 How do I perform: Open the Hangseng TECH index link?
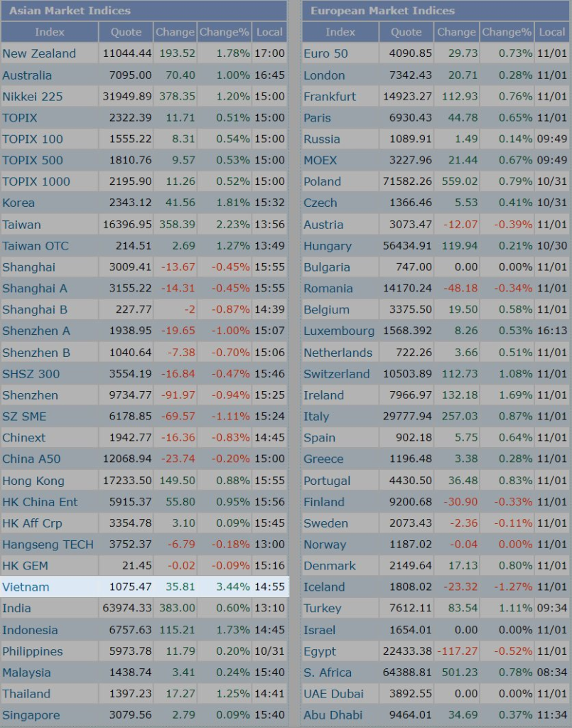click(x=48, y=544)
